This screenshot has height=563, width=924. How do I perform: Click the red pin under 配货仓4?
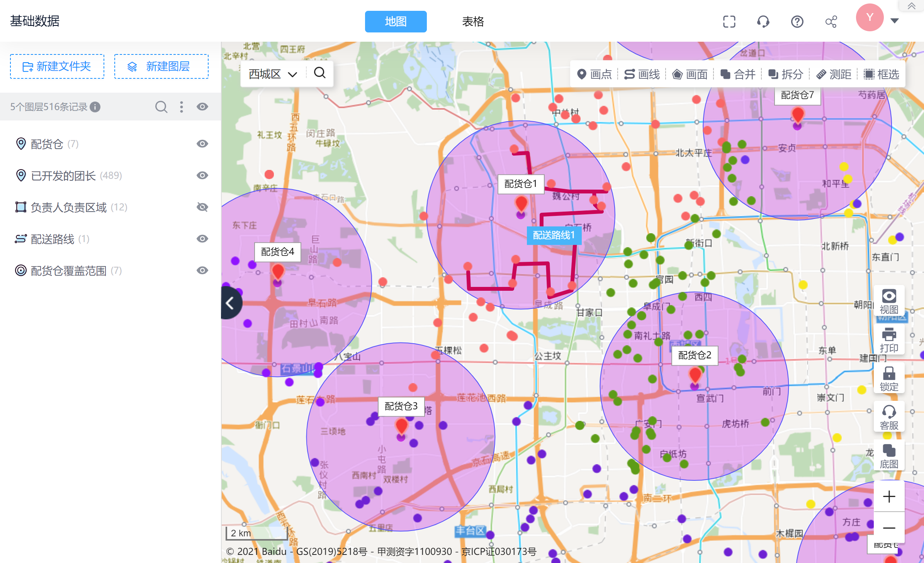pyautogui.click(x=278, y=272)
